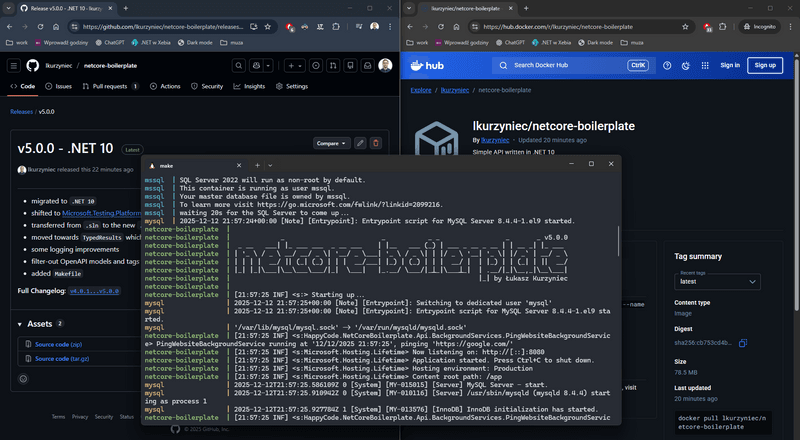Click the GitHub Octocat logo
Image resolution: width=800 pixels, height=440 pixels.
33,65
